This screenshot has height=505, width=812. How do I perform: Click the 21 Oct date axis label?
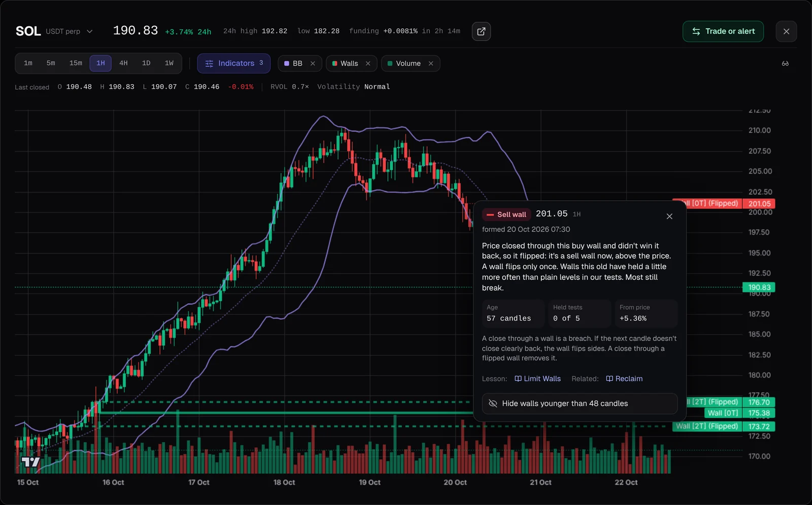pos(540,482)
